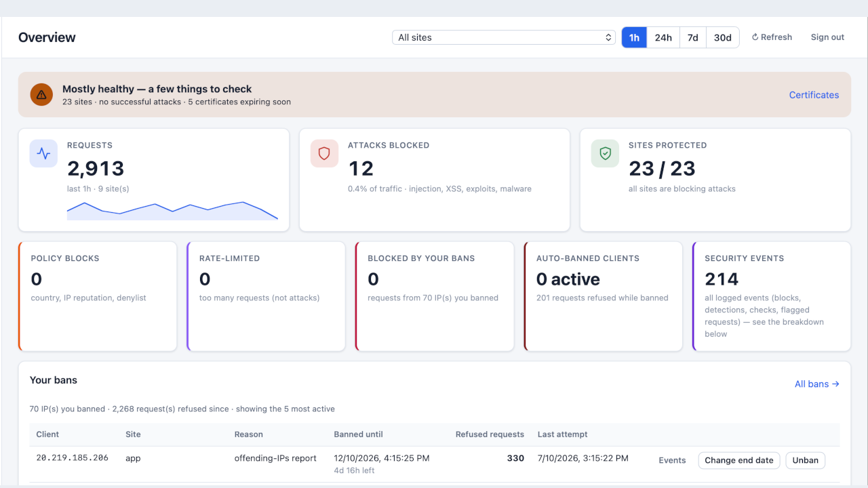This screenshot has height=488, width=868.
Task: Unban client 20.219.185.206
Action: pos(806,460)
